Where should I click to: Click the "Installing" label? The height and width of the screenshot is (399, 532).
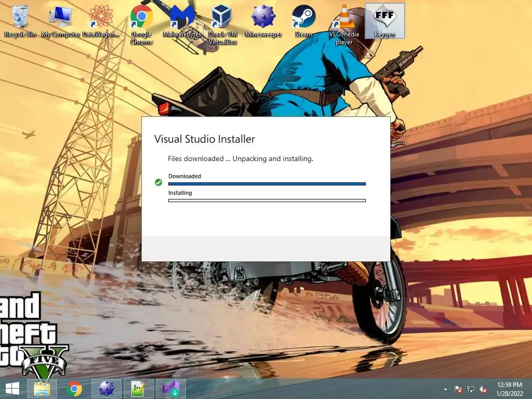click(x=180, y=193)
